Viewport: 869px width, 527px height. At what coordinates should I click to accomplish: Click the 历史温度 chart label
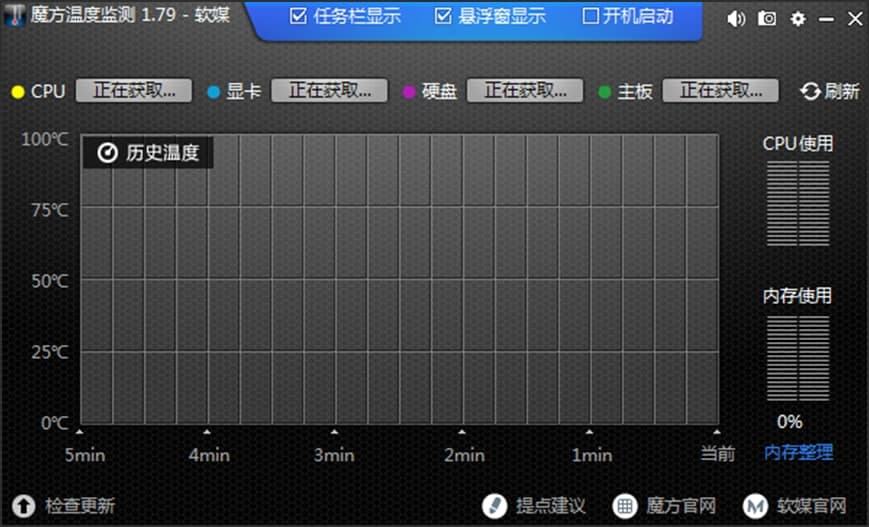pos(162,152)
